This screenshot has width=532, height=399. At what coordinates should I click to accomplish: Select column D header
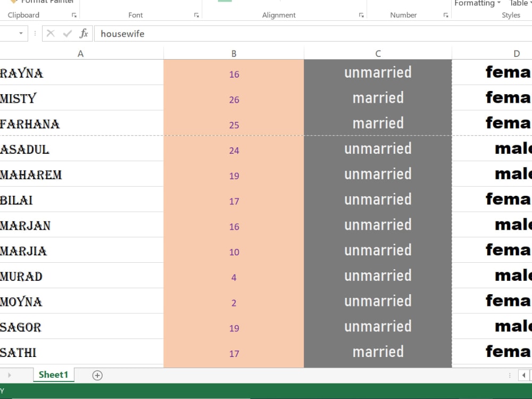(492, 54)
